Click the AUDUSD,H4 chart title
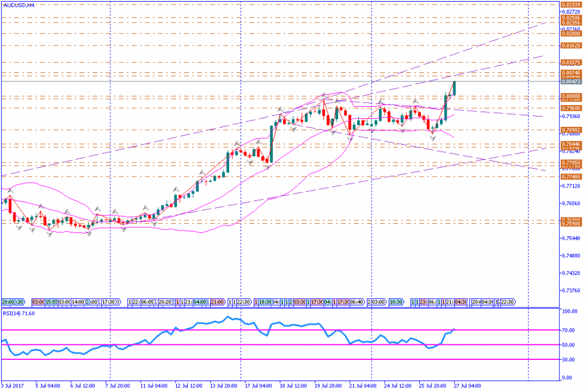The height and width of the screenshot is (392, 588). coord(18,5)
